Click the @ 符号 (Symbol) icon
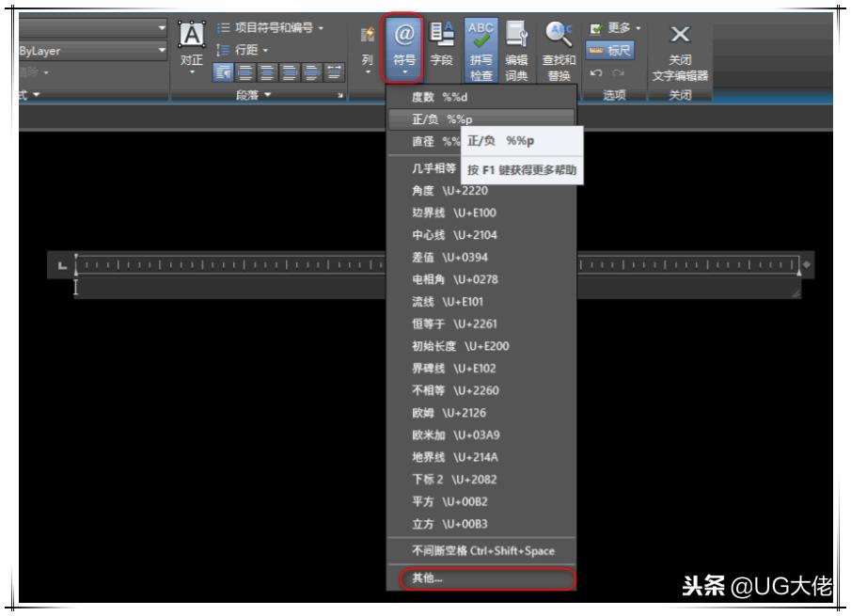Screen dimensions: 851x616 (x=404, y=34)
